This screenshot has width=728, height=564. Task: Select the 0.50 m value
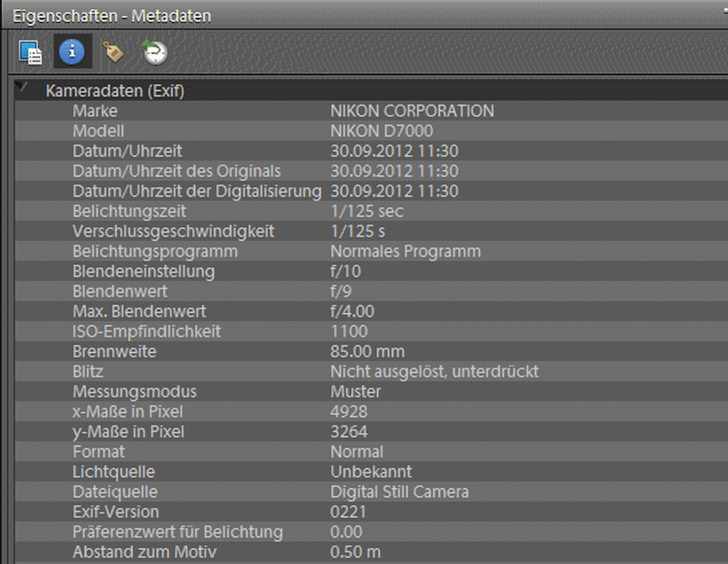pos(355,552)
